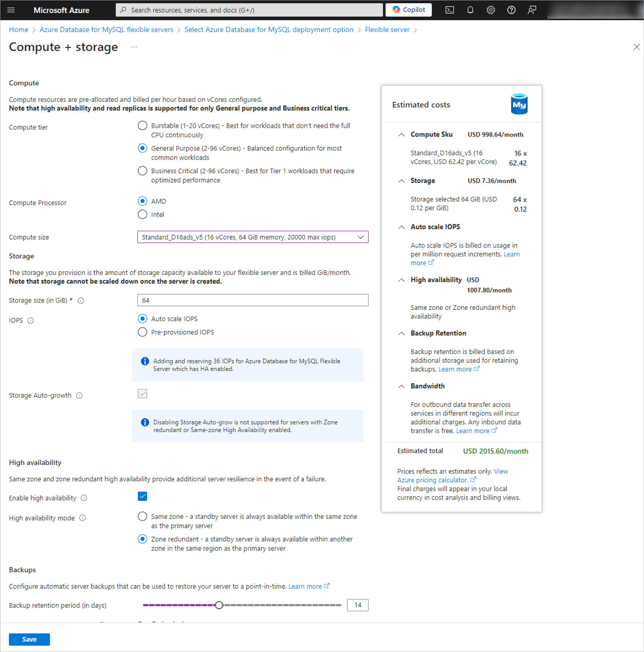Open Compute size dropdown
This screenshot has height=652, width=644.
pos(253,237)
